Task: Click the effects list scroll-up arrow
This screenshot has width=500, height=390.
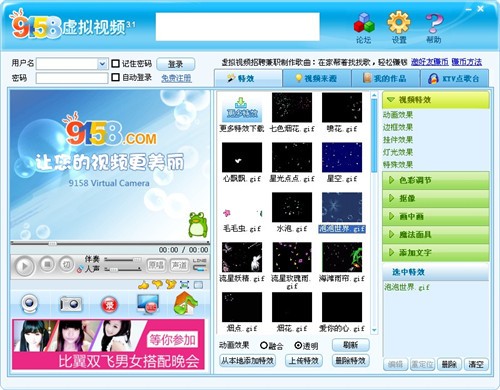Action: 374,96
